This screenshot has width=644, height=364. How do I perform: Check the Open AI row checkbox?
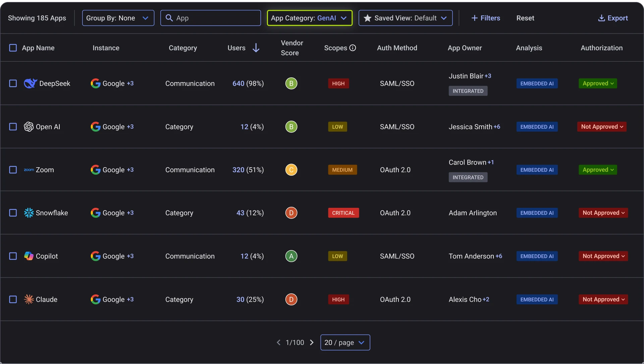(x=13, y=127)
